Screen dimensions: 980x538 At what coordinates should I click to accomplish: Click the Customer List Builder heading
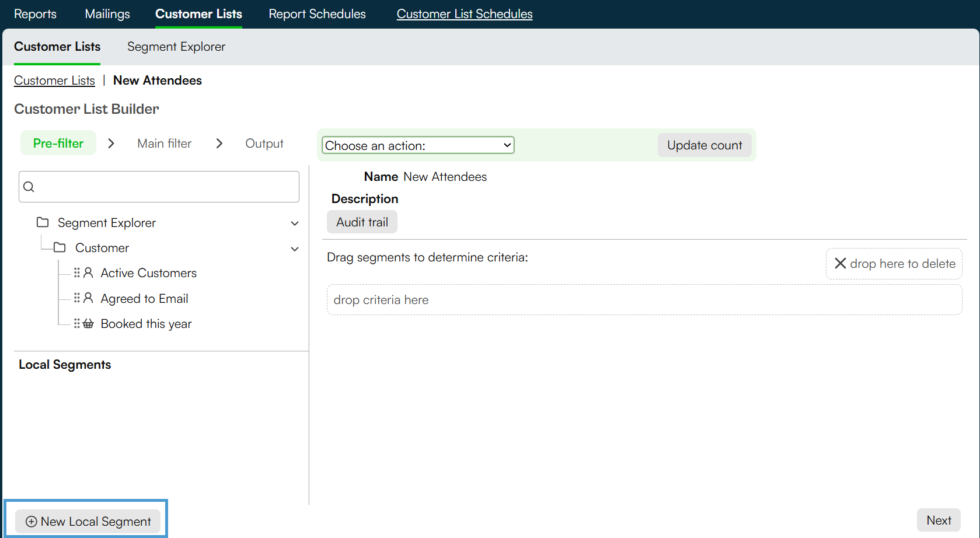[86, 109]
